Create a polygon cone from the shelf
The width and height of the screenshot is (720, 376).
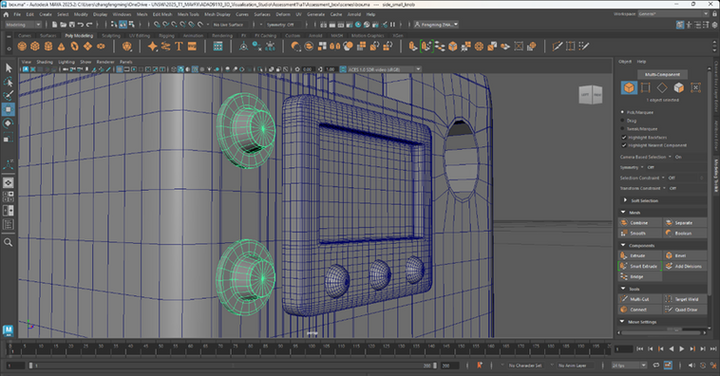pos(61,46)
